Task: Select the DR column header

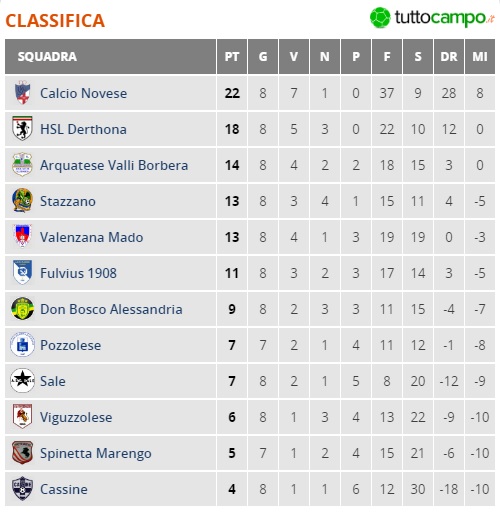Action: pos(449,56)
